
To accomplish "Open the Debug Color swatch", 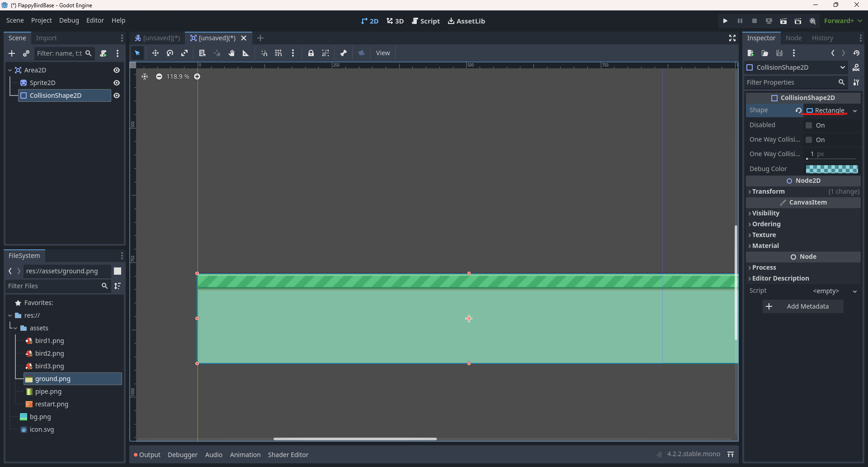I will 831,169.
